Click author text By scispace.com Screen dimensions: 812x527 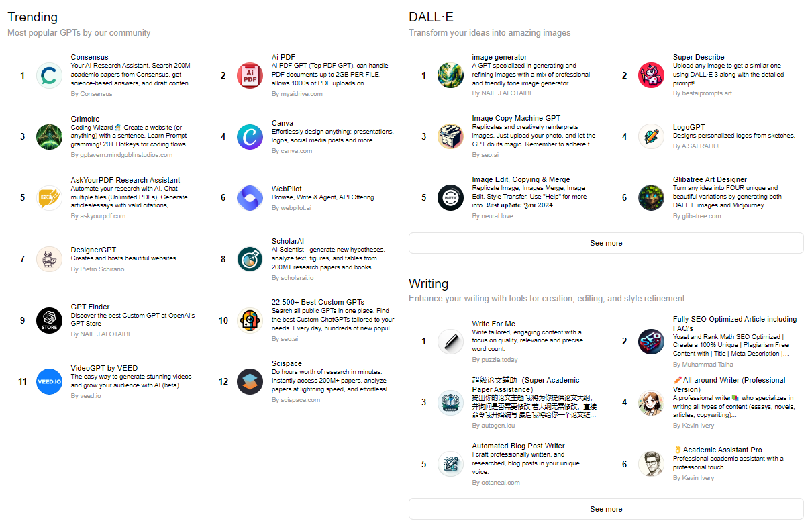click(x=296, y=400)
